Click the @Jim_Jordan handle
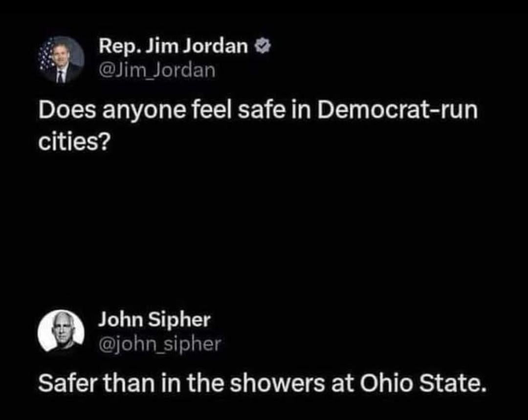This screenshot has width=528, height=420. pos(156,70)
